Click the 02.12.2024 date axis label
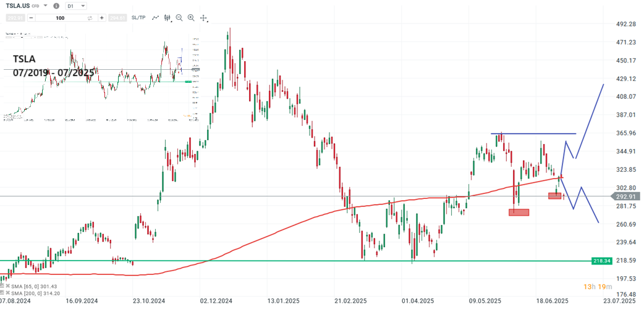644x312 pixels. pos(216,301)
